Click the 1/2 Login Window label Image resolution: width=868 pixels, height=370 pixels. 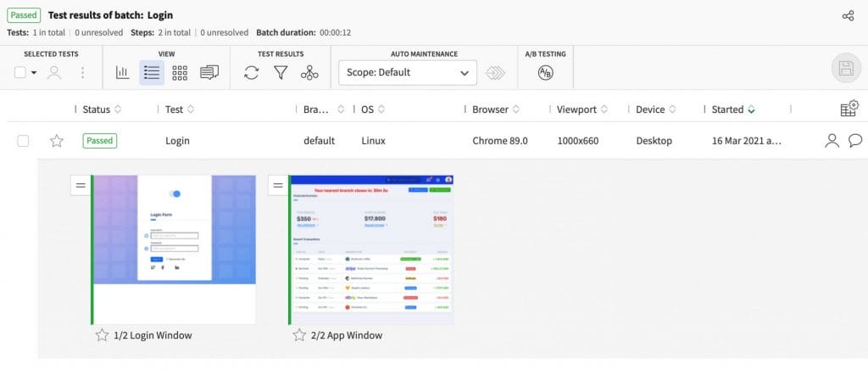click(153, 335)
